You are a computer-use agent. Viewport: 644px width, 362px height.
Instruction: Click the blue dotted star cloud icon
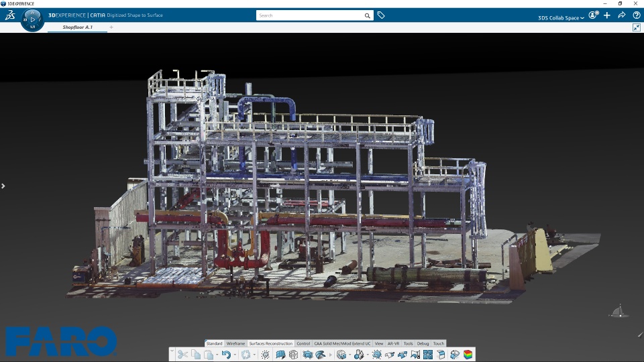(376, 354)
